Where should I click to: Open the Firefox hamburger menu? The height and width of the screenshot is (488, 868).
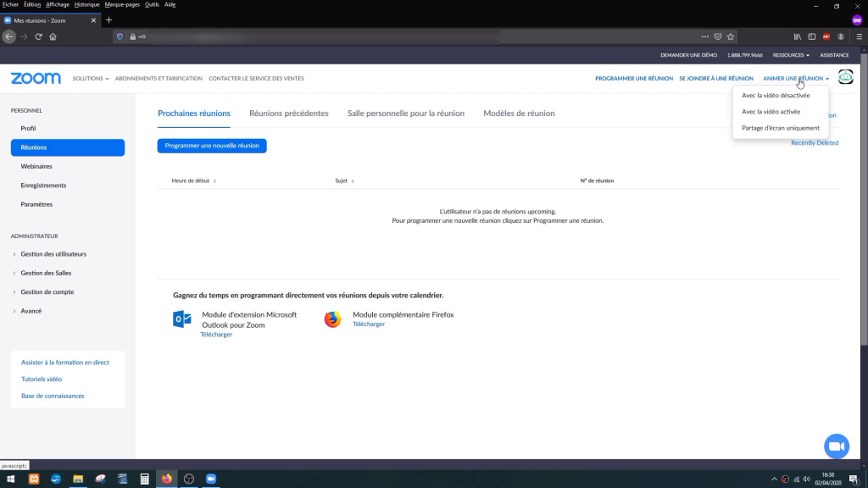pyautogui.click(x=860, y=36)
